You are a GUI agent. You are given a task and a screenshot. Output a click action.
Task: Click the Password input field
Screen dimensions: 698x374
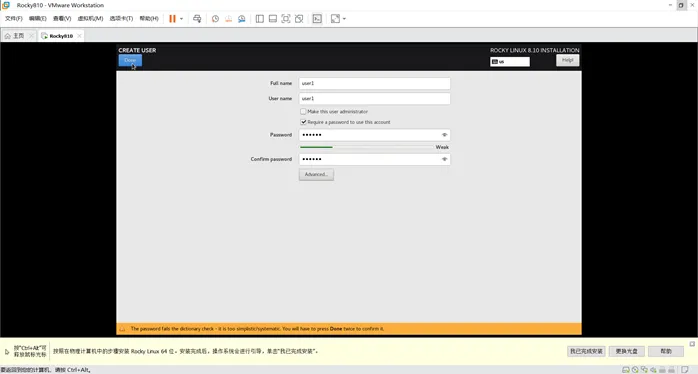(x=374, y=135)
